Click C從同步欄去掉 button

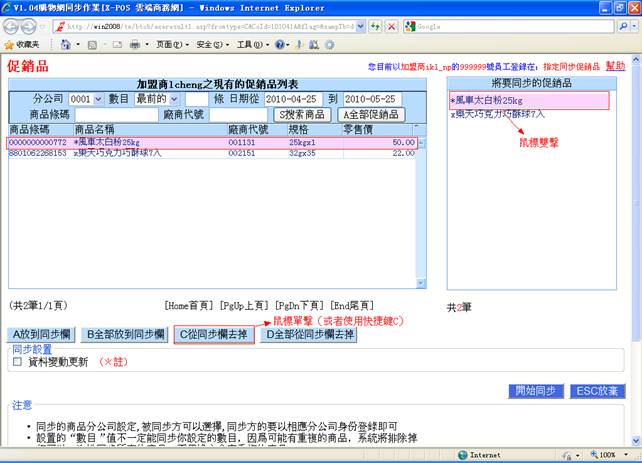click(214, 334)
